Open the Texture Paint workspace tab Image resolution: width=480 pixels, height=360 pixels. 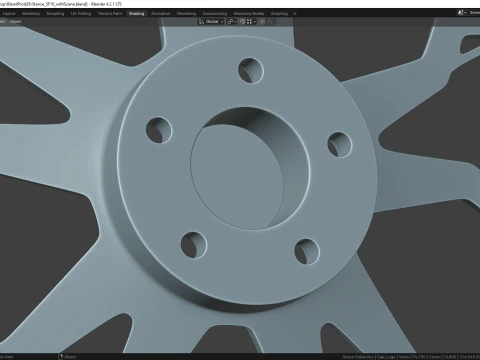110,13
